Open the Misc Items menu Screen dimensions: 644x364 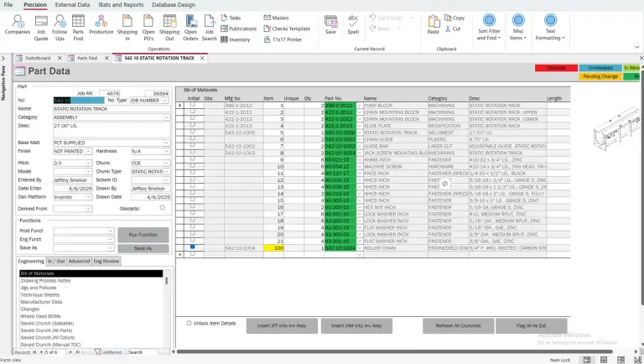click(518, 28)
